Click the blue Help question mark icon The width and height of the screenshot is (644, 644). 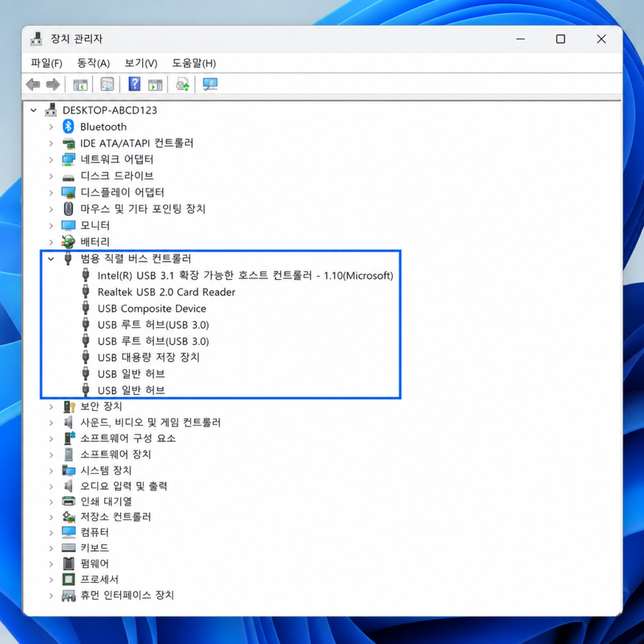(135, 84)
